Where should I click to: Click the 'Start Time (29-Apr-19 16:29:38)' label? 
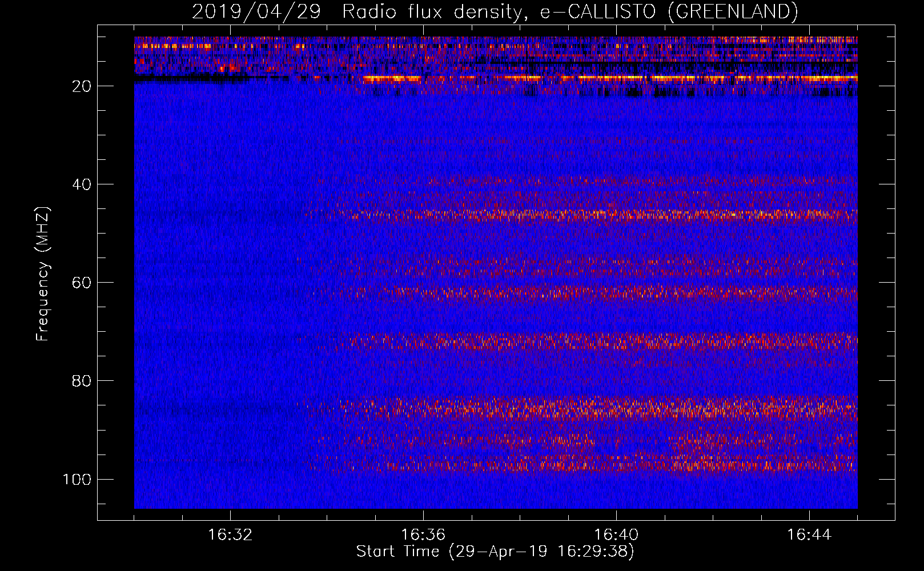[495, 552]
